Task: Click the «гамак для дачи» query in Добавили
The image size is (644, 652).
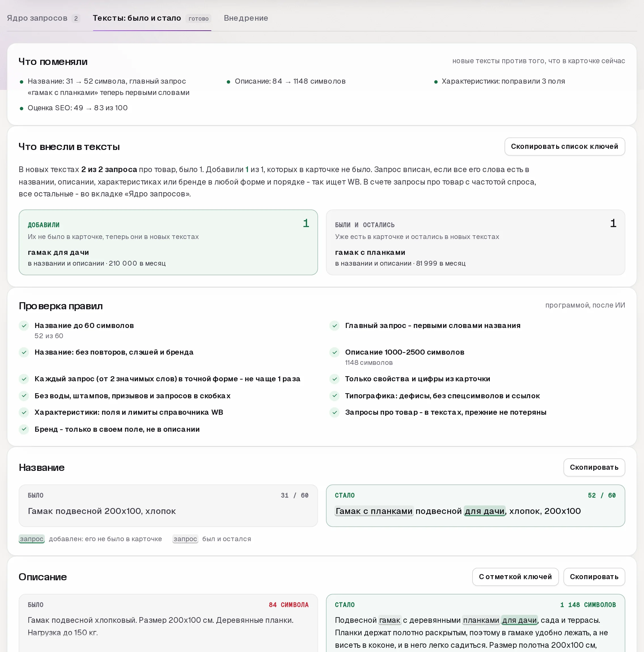Action: (58, 252)
